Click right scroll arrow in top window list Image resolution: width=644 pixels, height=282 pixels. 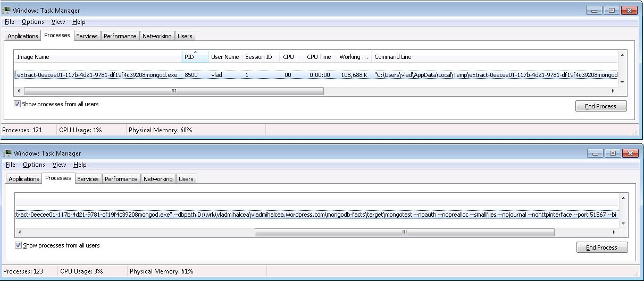613,91
